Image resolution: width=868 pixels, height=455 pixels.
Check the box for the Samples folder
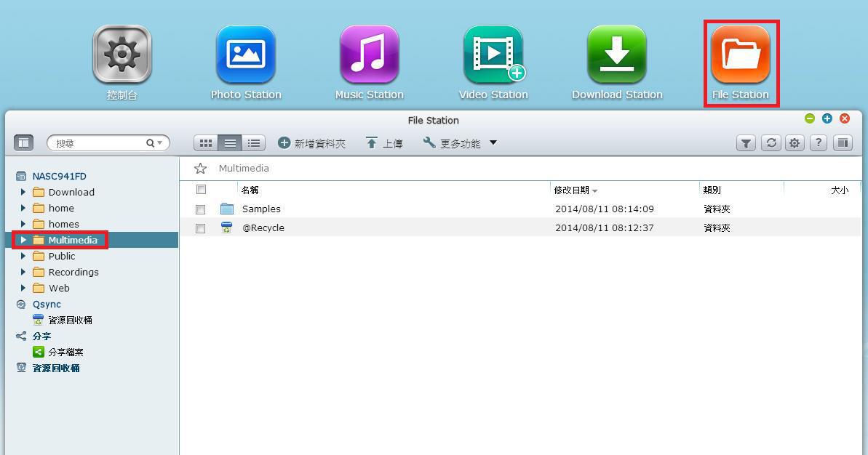200,209
